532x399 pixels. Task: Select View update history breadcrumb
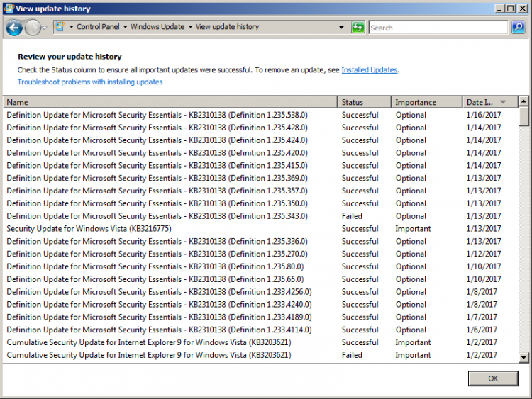coord(227,27)
